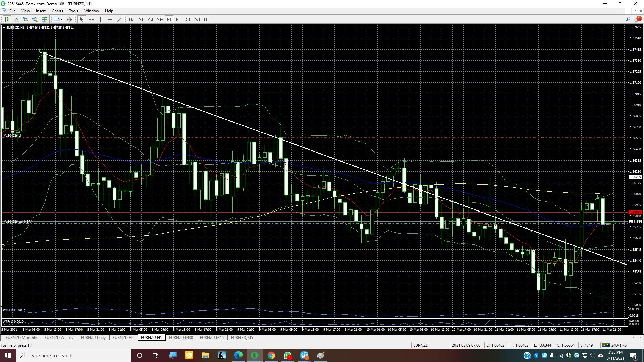Screen dimensions: 644x362
Task: Switch to line chart icon
Action: click(x=16, y=19)
